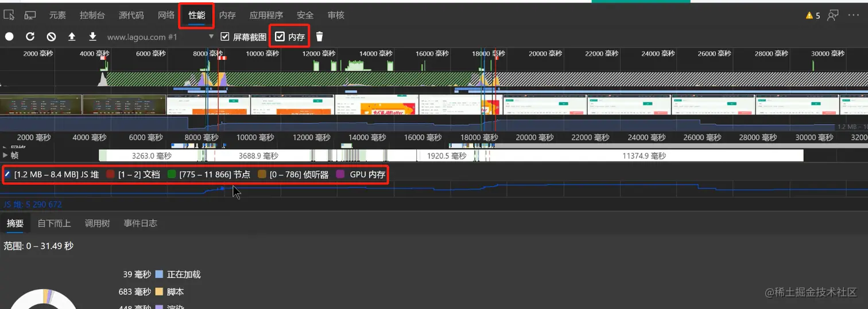Viewport: 868px width, 309px height.
Task: Open the 元素 tab
Action: coord(57,16)
